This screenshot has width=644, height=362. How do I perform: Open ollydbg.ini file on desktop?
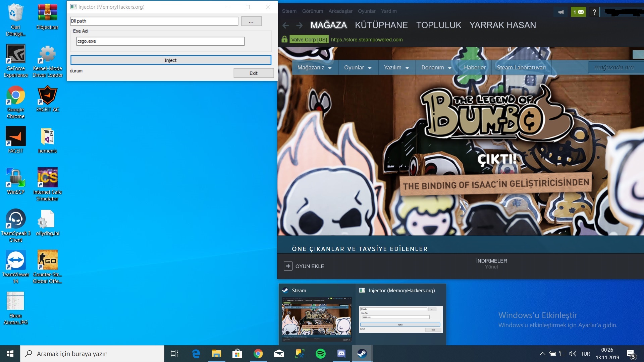coord(47,223)
